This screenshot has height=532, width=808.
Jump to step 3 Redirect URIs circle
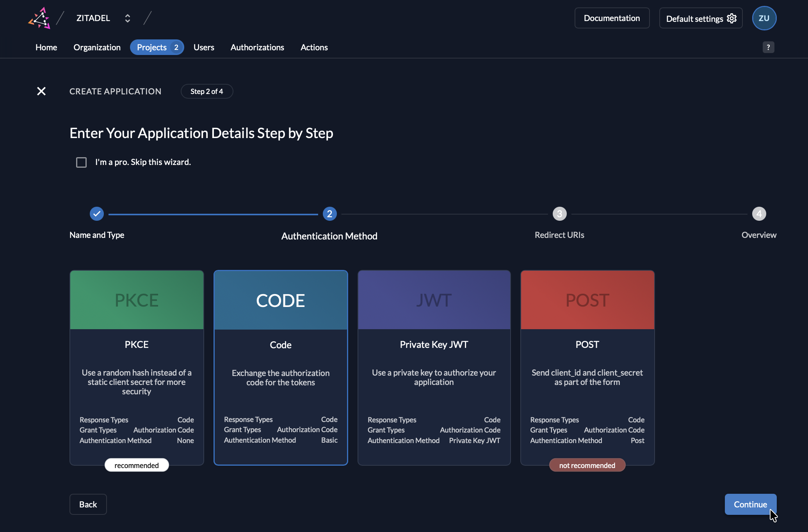point(559,214)
